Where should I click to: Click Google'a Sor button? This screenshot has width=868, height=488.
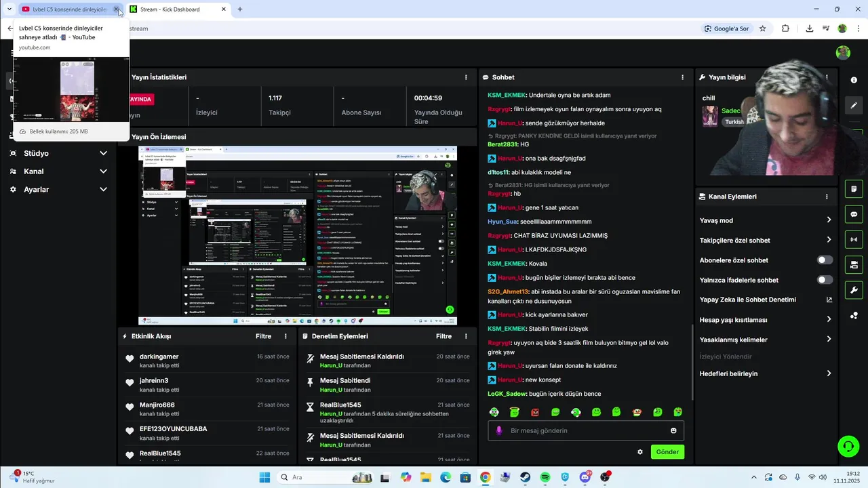726,28
